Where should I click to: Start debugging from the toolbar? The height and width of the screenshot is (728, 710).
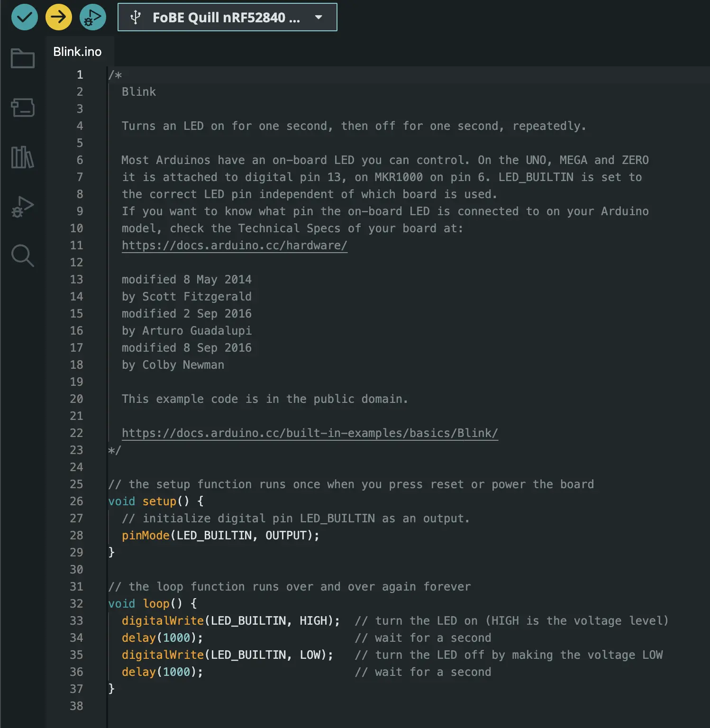[92, 17]
